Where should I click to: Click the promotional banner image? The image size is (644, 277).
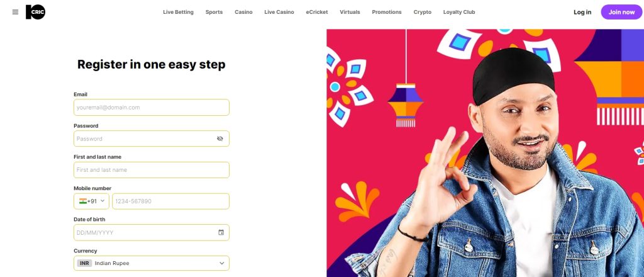coord(485,153)
